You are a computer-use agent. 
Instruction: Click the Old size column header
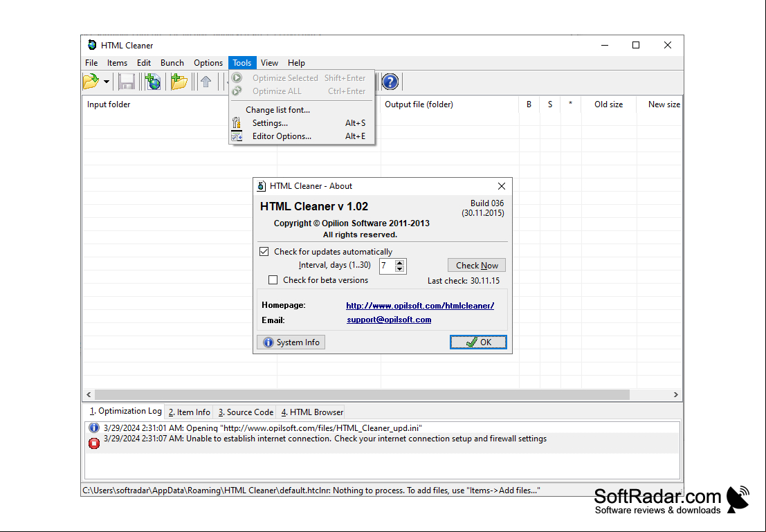pyautogui.click(x=609, y=104)
